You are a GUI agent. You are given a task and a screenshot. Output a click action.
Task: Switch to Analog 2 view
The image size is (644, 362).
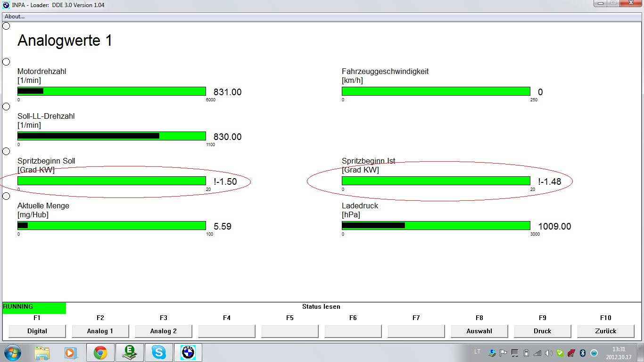tap(163, 331)
